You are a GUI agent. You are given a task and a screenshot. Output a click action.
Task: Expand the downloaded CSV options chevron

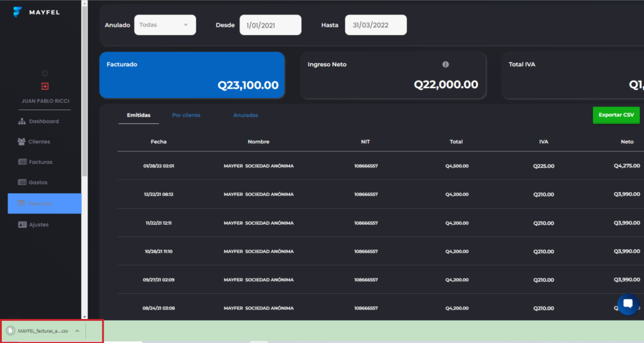77,330
